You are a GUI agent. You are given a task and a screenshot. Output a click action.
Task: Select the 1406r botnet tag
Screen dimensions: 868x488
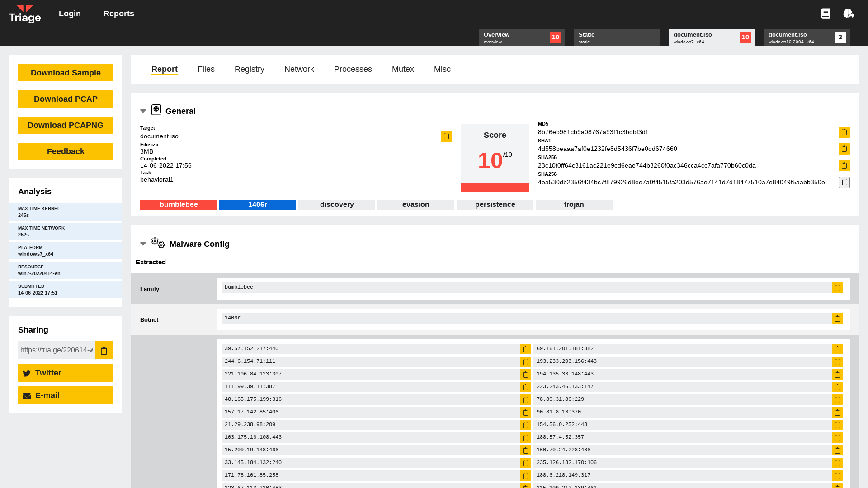point(258,205)
